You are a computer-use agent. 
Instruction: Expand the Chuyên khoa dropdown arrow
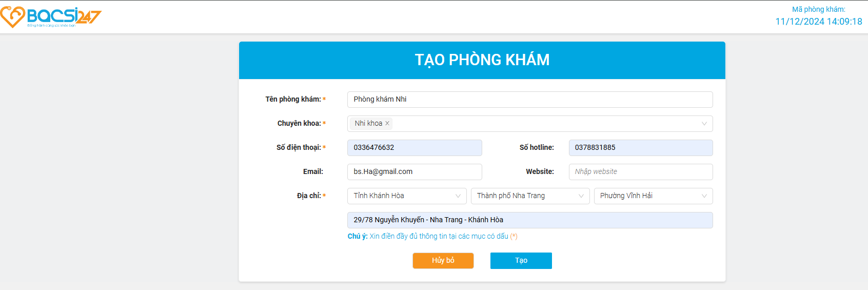pyautogui.click(x=704, y=124)
